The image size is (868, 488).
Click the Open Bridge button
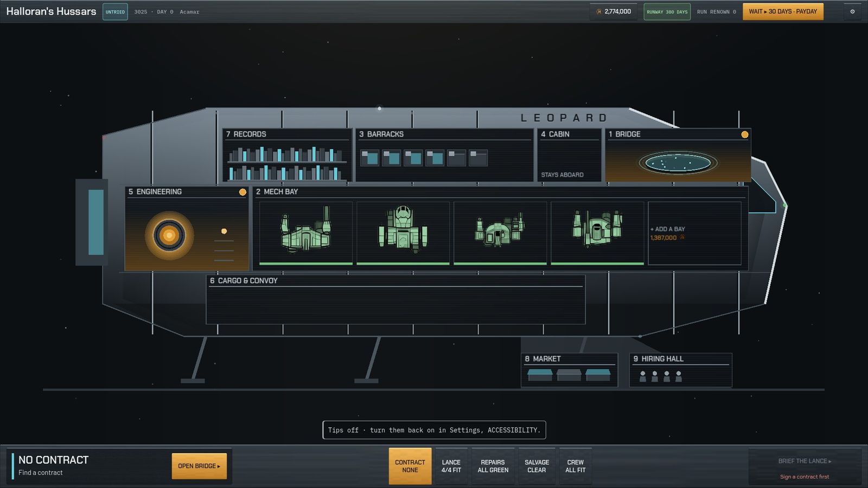tap(199, 466)
